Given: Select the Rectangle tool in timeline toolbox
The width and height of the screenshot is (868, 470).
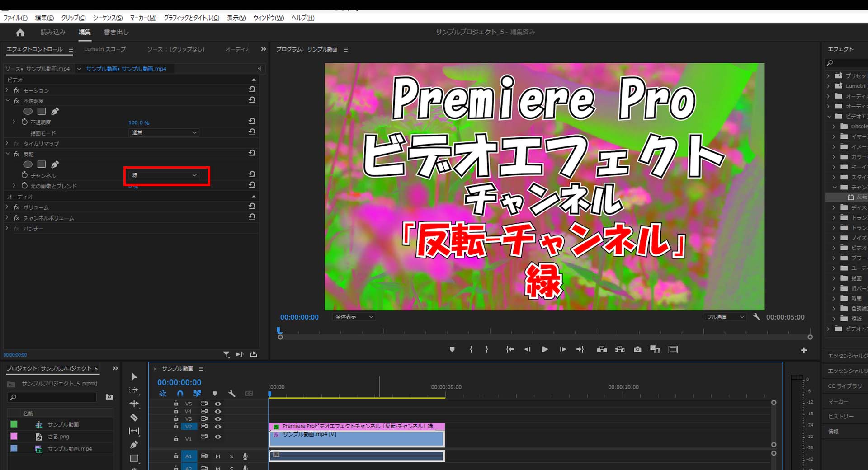Looking at the screenshot, I should 134,458.
